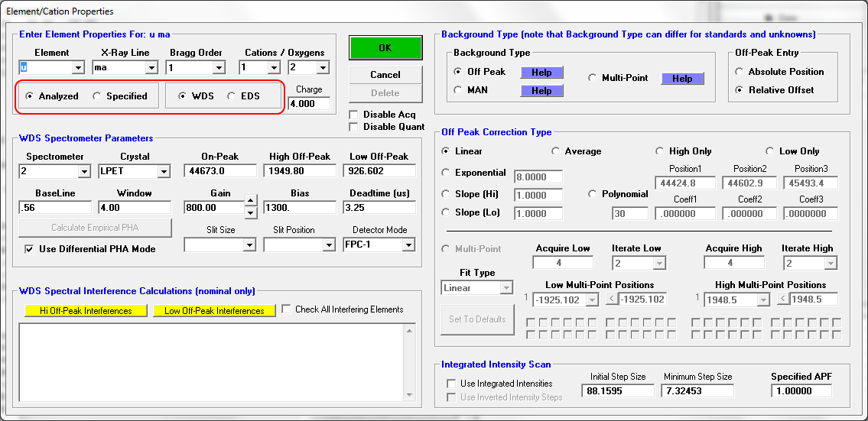Click the On-Peak position input field
The image size is (868, 421).
(x=219, y=171)
